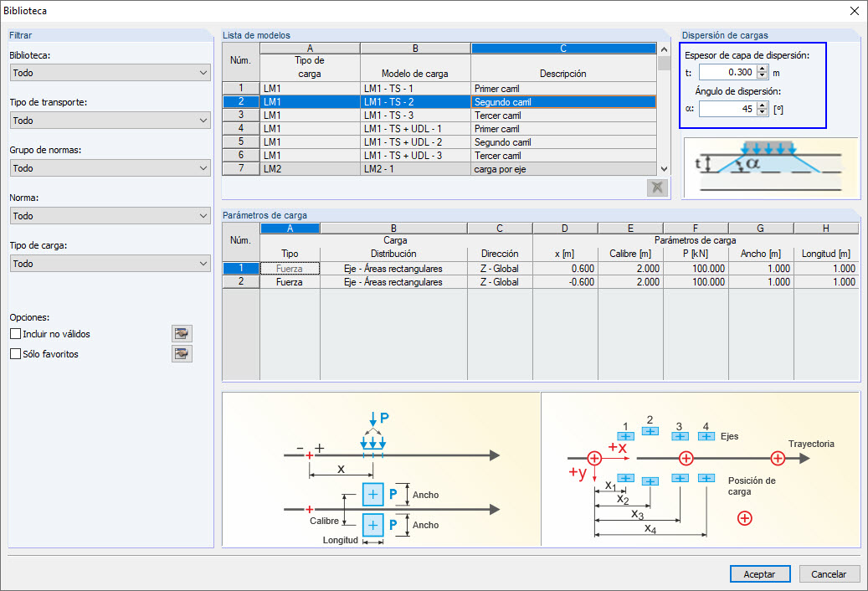Decrease dispersion angle α with down arrow

point(763,112)
